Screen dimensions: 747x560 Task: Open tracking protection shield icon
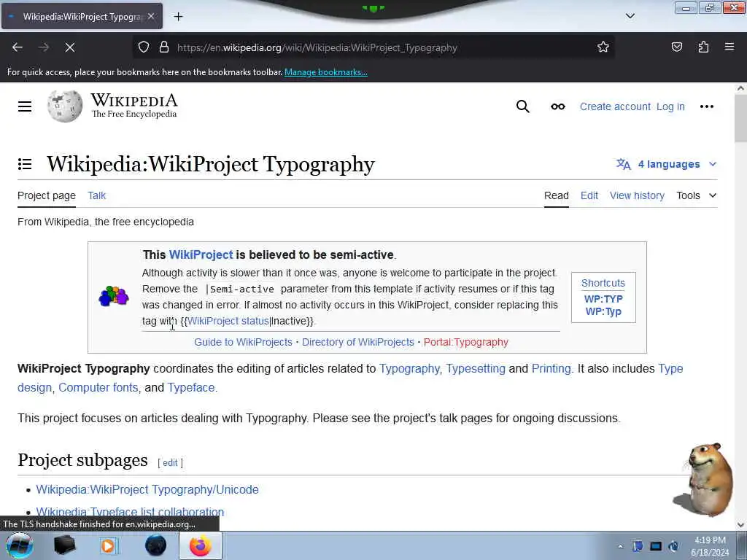(144, 47)
